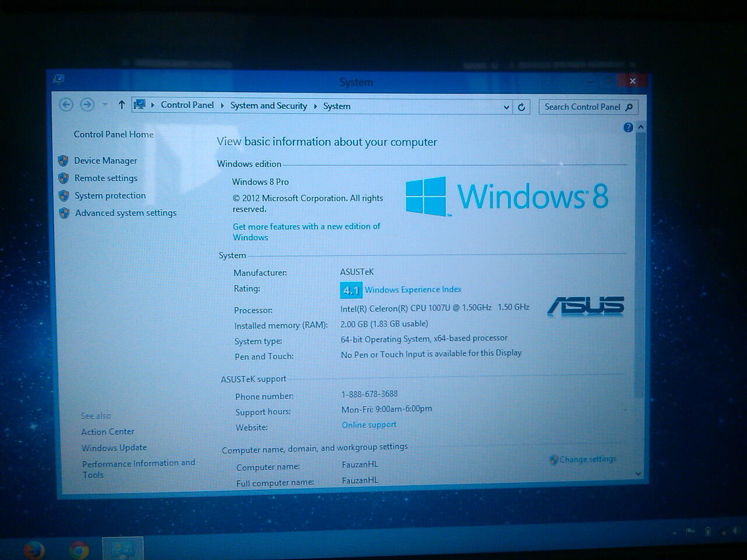The width and height of the screenshot is (747, 560).
Task: Expand the chevron after System and Security
Action: (x=315, y=106)
